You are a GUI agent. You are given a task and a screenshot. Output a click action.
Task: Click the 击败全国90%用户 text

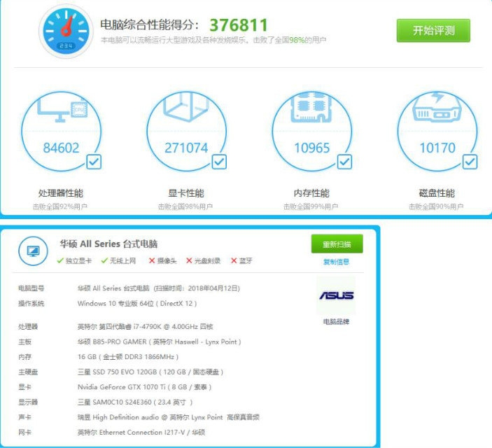(x=436, y=206)
